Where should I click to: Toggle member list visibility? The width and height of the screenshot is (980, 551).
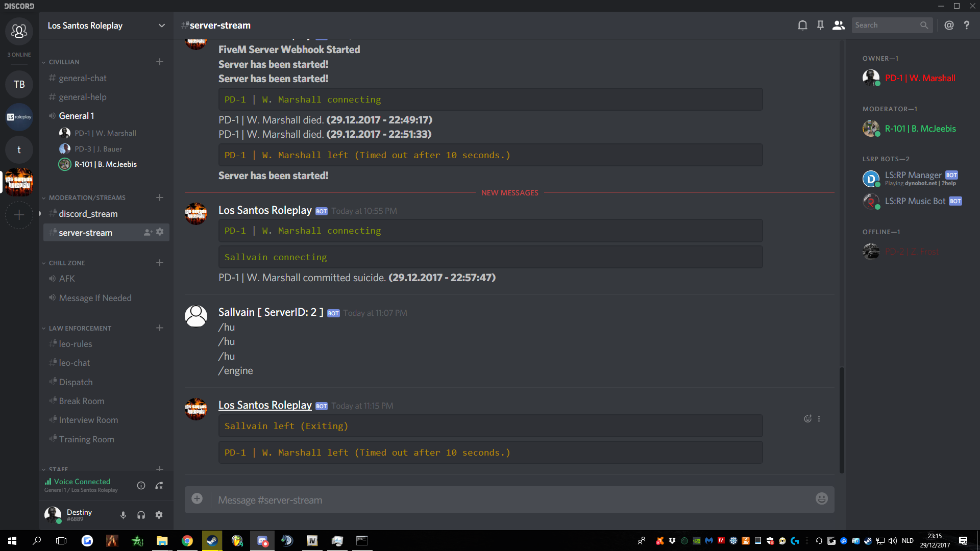point(838,26)
